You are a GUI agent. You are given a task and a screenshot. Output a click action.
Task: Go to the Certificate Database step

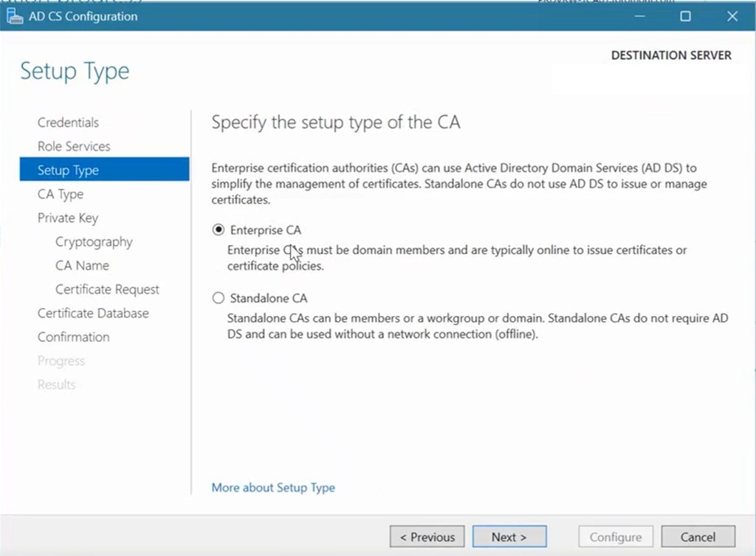[93, 313]
